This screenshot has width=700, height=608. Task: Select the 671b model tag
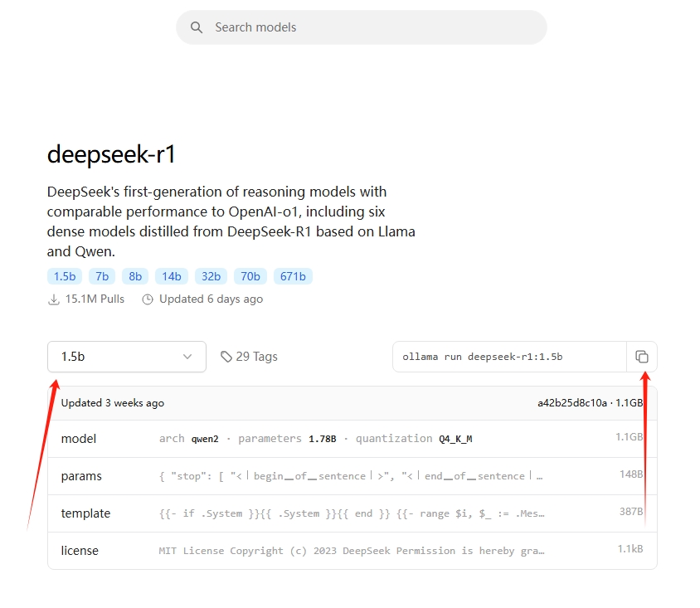click(293, 276)
